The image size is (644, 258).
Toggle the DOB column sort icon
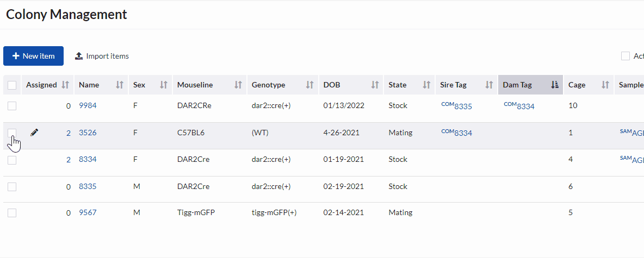click(x=375, y=85)
